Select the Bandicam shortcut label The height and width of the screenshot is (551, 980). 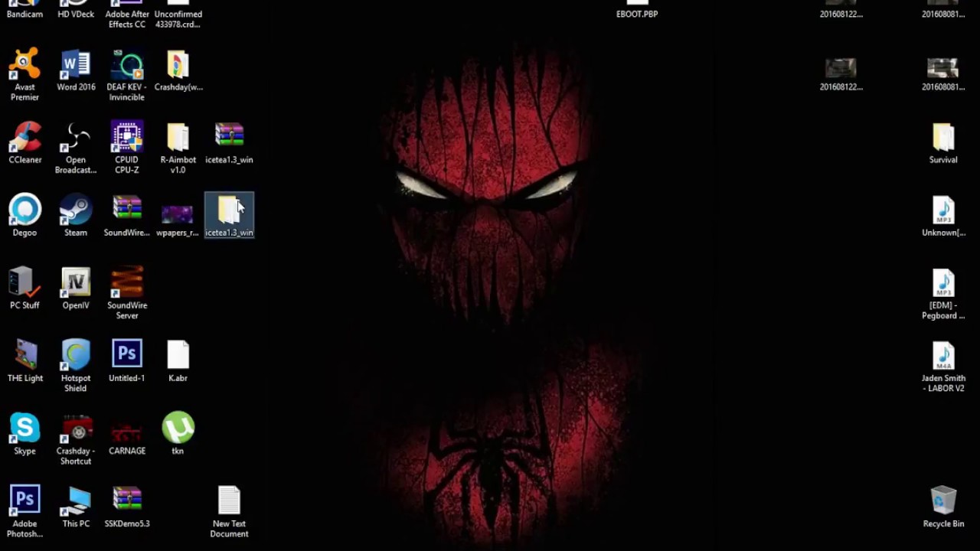click(x=24, y=14)
